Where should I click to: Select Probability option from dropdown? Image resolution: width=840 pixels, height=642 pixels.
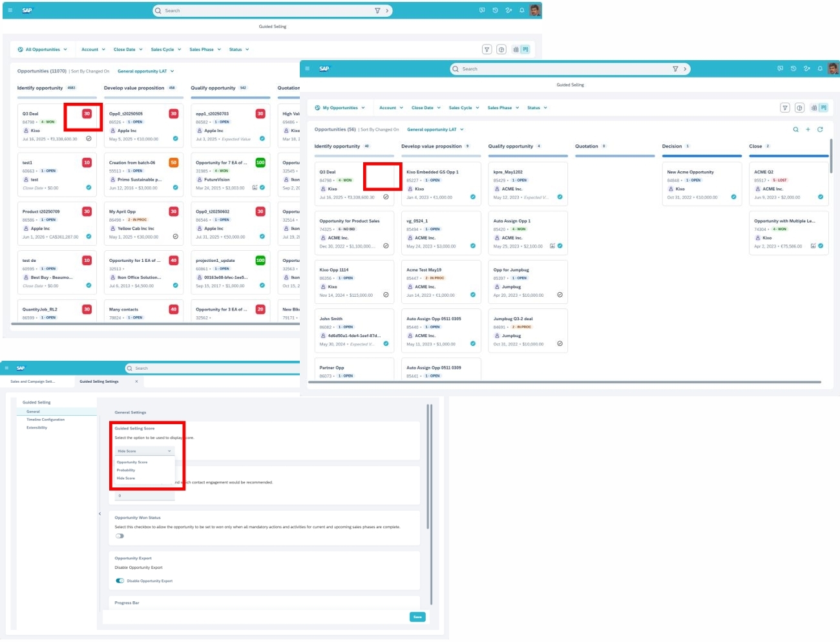pos(126,470)
